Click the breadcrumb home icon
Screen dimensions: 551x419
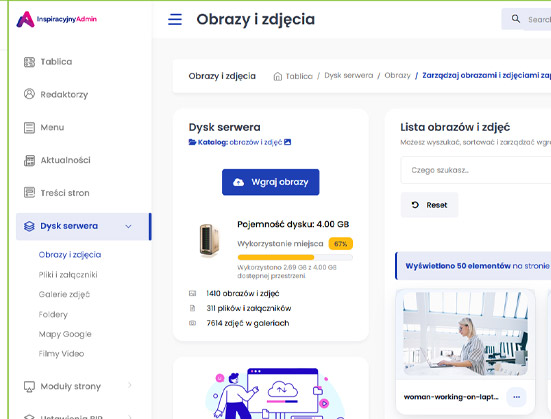pos(278,76)
